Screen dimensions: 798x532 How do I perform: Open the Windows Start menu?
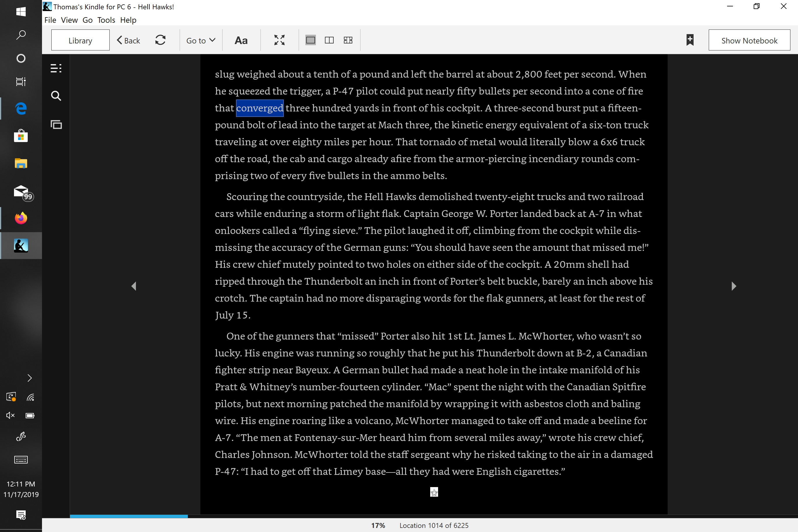21,12
